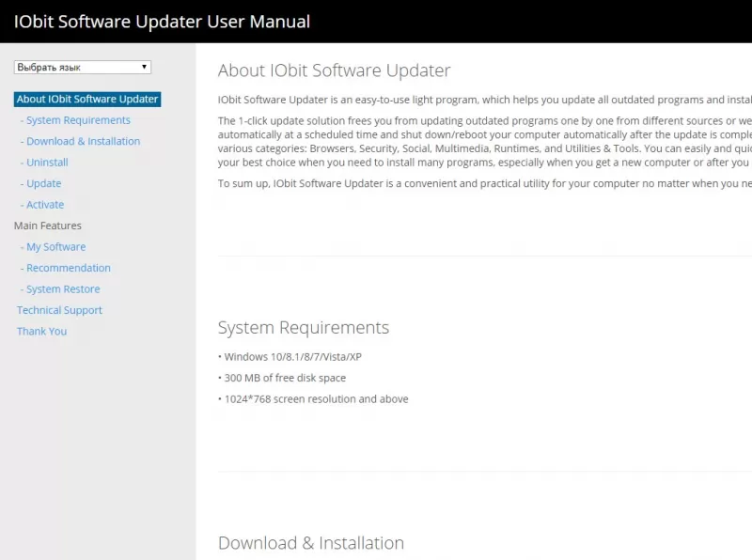Click Download & Installation section heading

coord(311,543)
